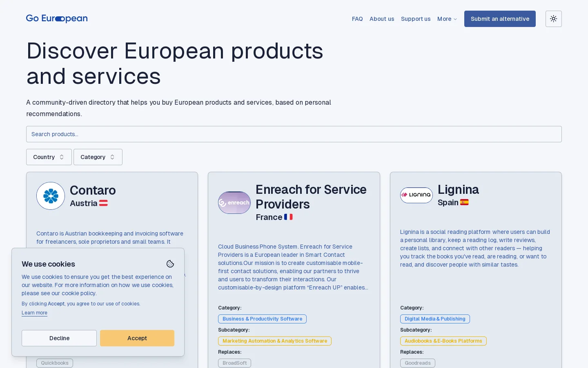Click the Discover European products heading
588x368 pixels.
[x=175, y=63]
